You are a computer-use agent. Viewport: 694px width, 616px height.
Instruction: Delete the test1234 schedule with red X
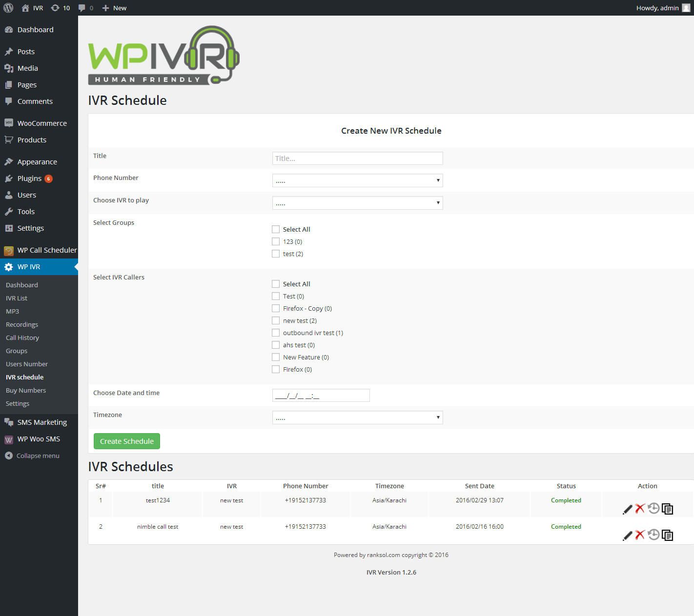point(640,509)
